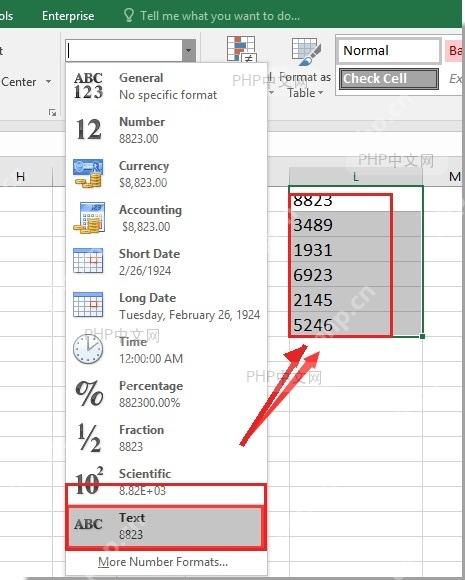The height and width of the screenshot is (580, 465).
Task: Select the Text format option
Action: click(x=166, y=526)
